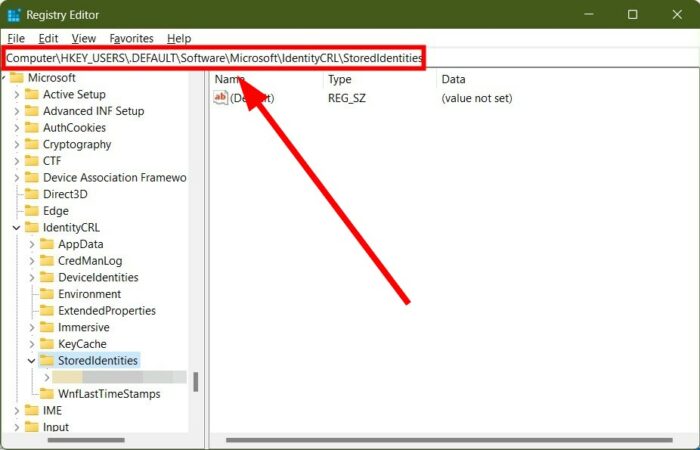Select the Direct3D folder icon

pos(32,194)
